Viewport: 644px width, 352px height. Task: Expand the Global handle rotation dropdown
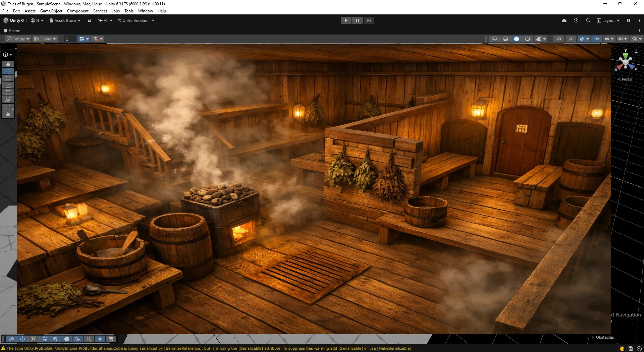tap(45, 39)
